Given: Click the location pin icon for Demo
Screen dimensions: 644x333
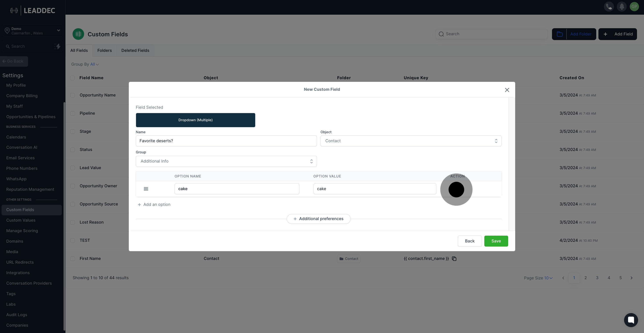Looking at the screenshot, I should click(x=7, y=31).
